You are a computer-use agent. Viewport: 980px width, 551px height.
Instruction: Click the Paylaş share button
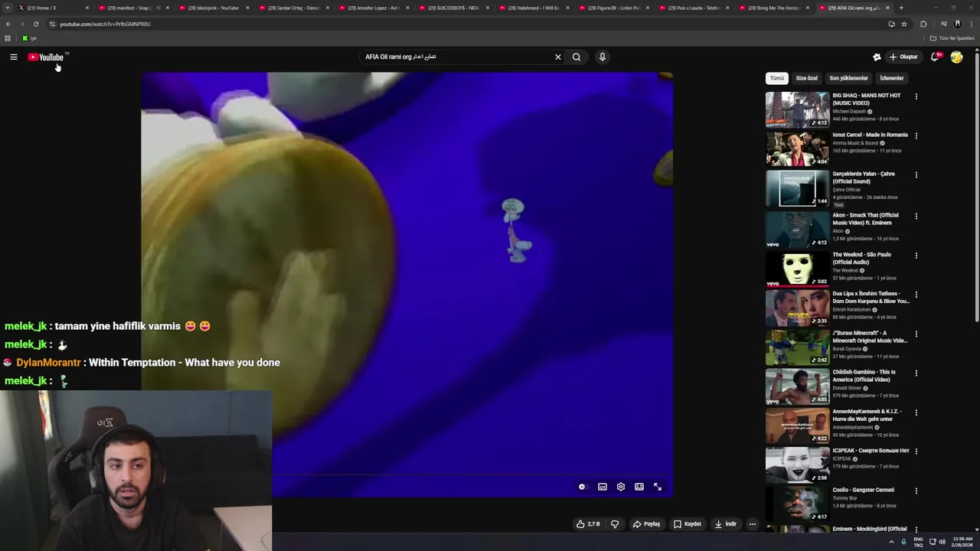(646, 524)
